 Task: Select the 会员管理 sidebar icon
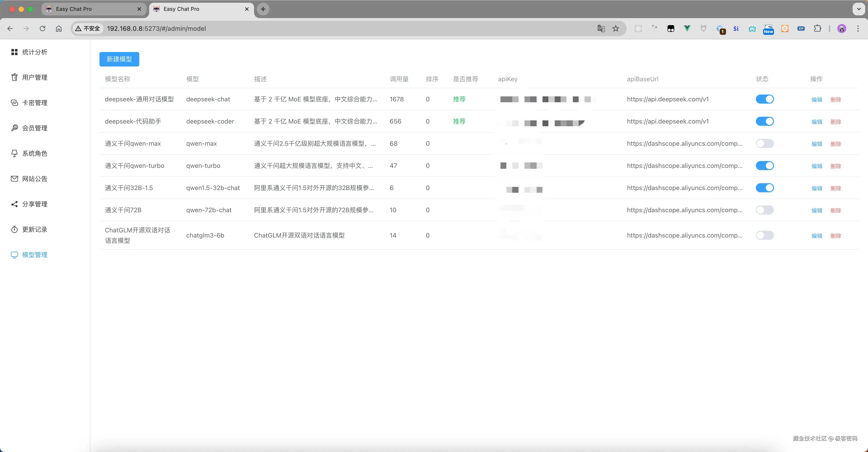(14, 128)
